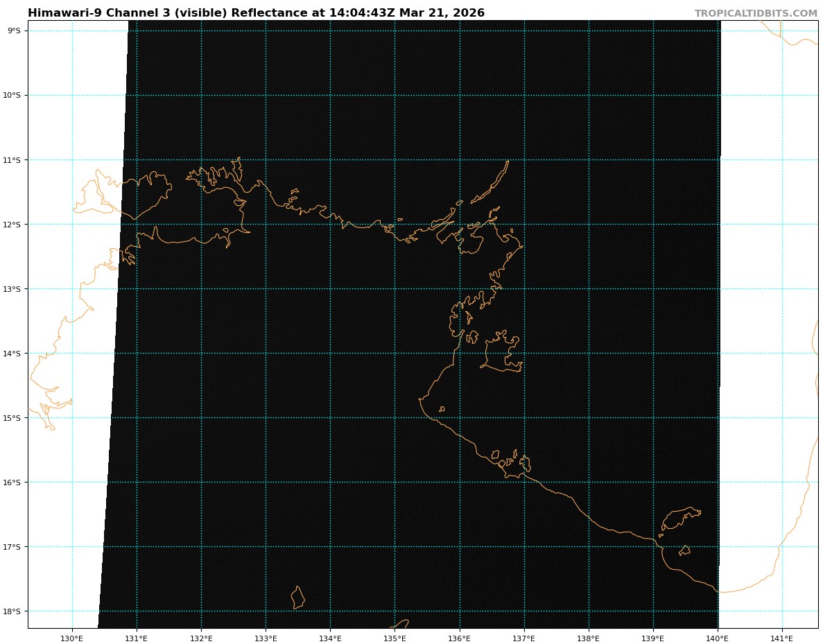Click the 139°E longitude axis label

tap(652, 638)
